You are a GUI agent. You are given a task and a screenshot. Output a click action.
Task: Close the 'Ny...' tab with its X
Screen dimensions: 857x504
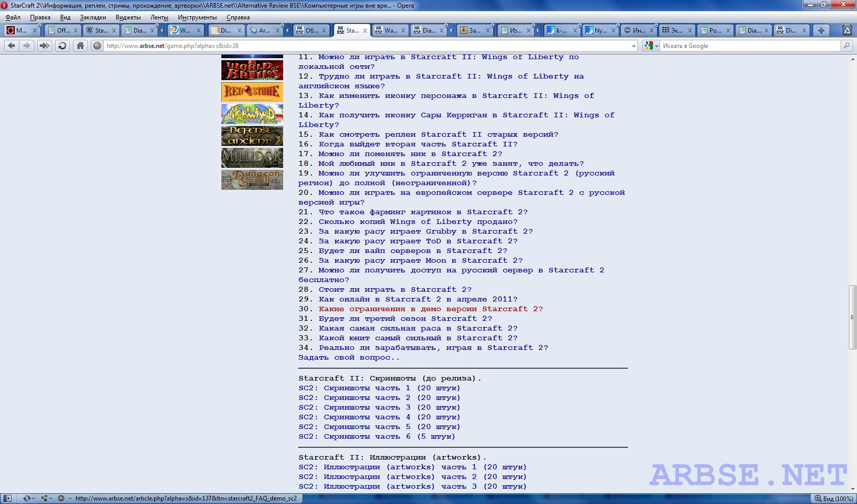point(613,31)
